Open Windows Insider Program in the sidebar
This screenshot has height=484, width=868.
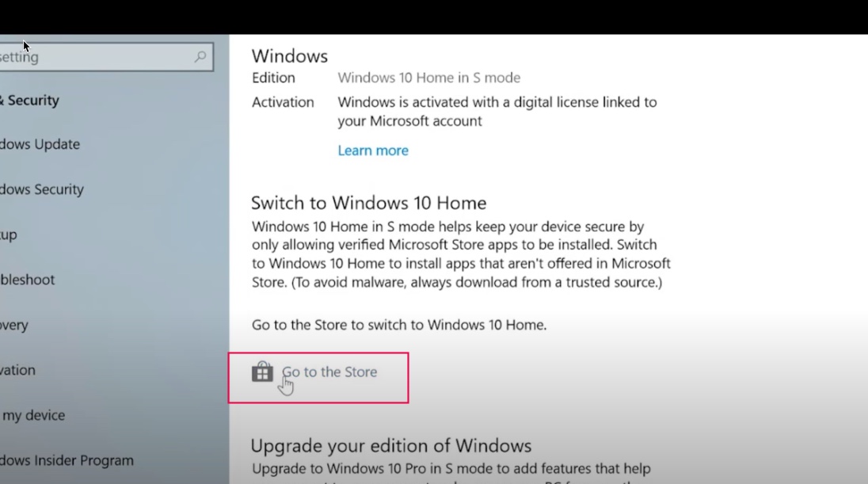pyautogui.click(x=67, y=460)
